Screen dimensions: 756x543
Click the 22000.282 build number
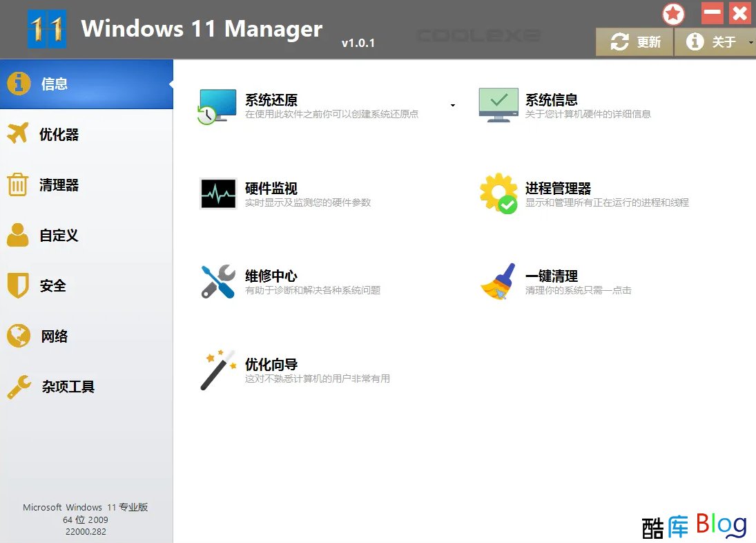[x=86, y=531]
